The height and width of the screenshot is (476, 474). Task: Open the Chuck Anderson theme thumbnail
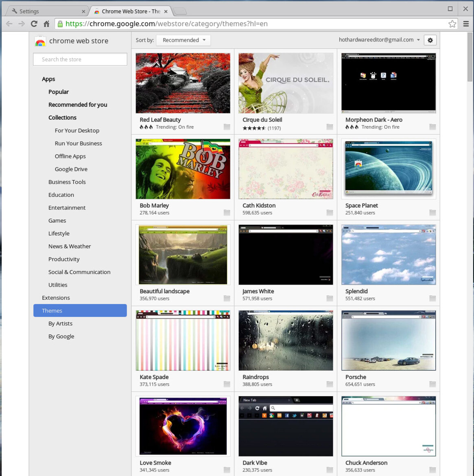pyautogui.click(x=389, y=426)
